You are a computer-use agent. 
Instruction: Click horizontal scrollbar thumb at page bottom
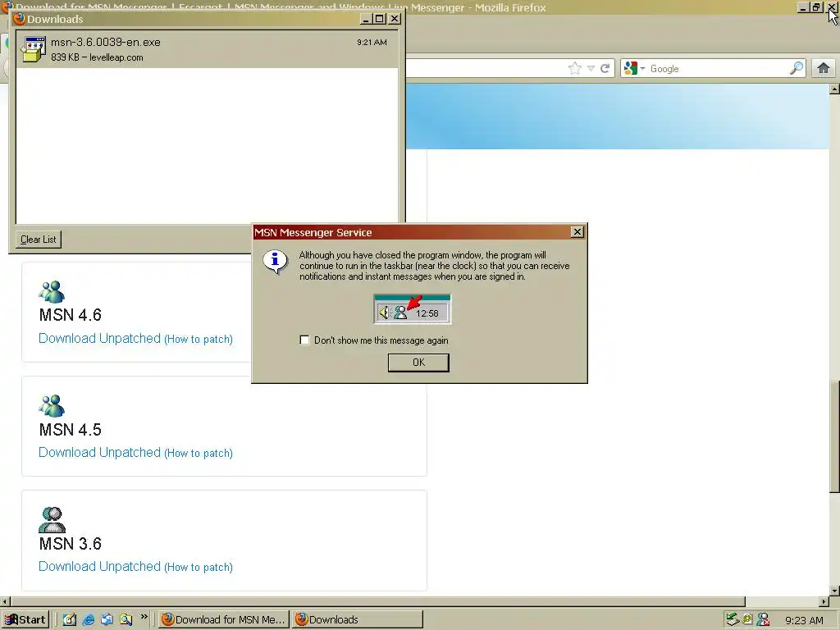[377, 601]
